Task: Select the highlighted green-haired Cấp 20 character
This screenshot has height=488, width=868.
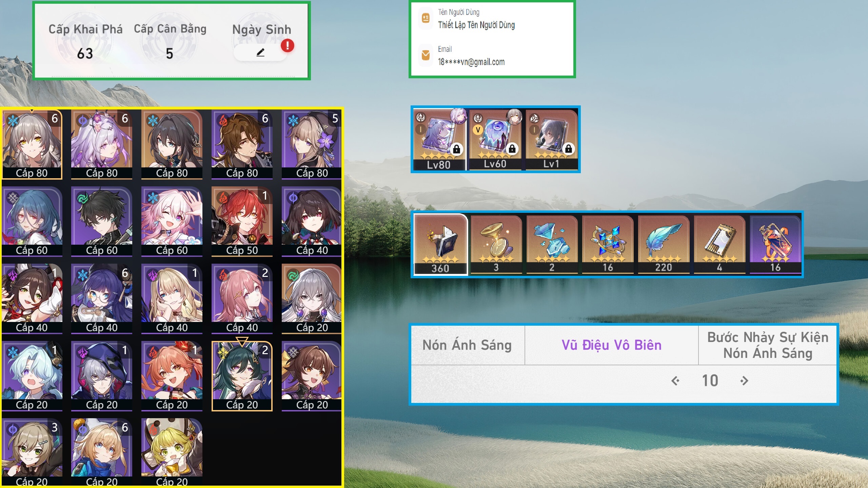Action: 242,375
